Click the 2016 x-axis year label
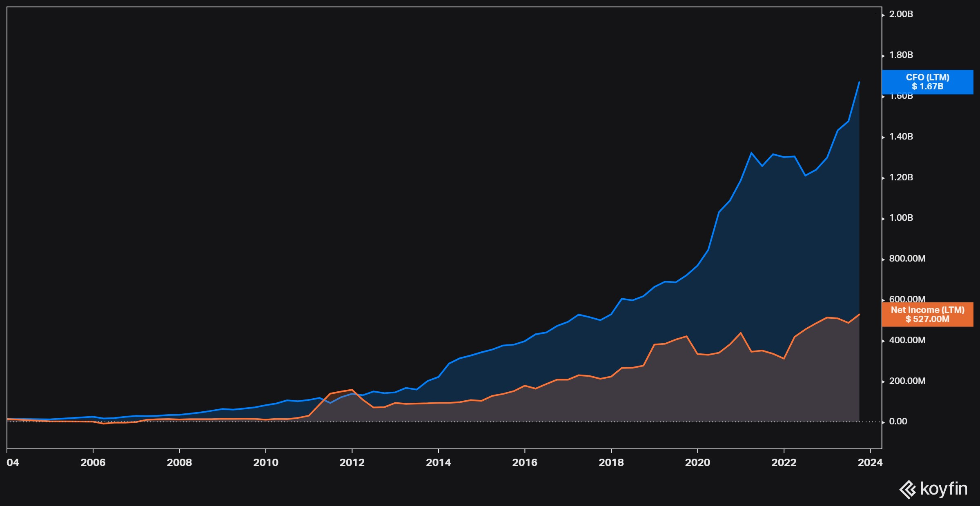Image resolution: width=980 pixels, height=506 pixels. [525, 462]
